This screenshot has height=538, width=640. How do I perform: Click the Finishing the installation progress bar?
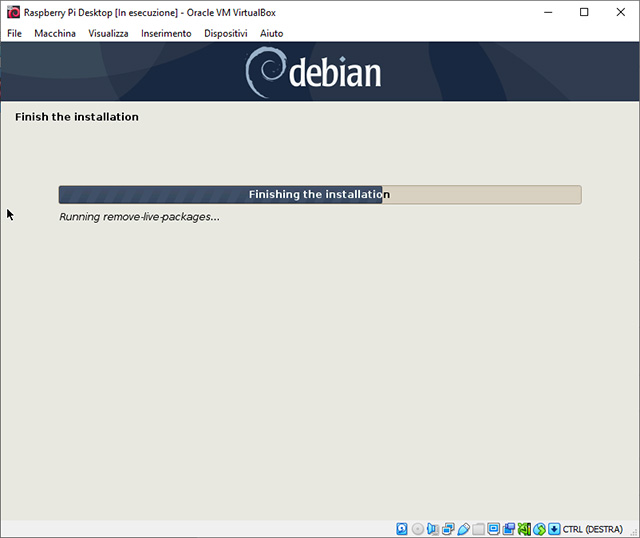click(319, 195)
